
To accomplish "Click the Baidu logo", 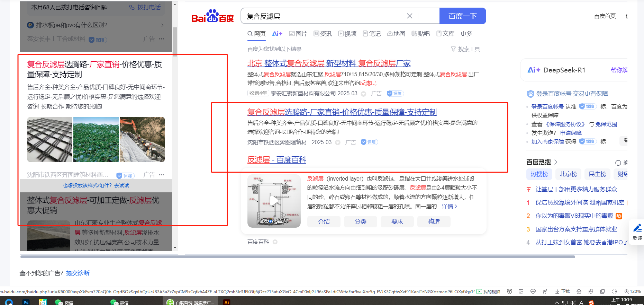I will [x=212, y=16].
